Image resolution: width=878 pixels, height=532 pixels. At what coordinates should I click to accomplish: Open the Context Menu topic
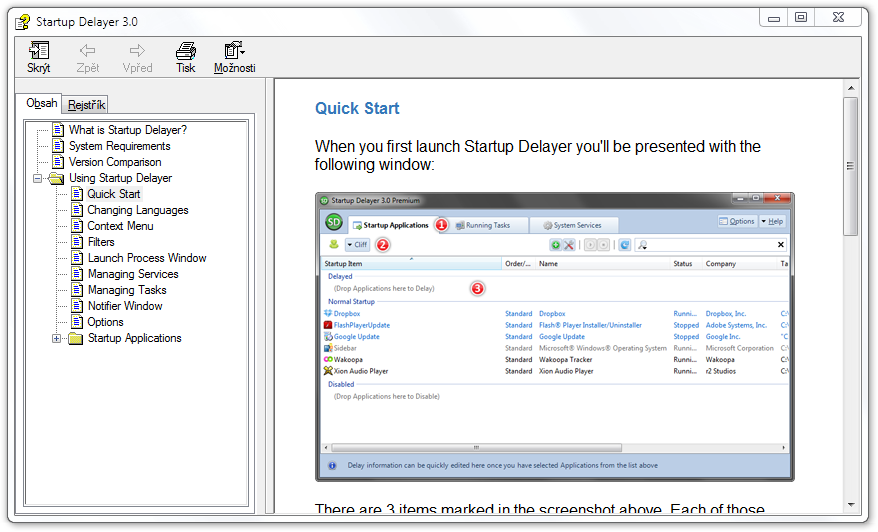(x=120, y=226)
